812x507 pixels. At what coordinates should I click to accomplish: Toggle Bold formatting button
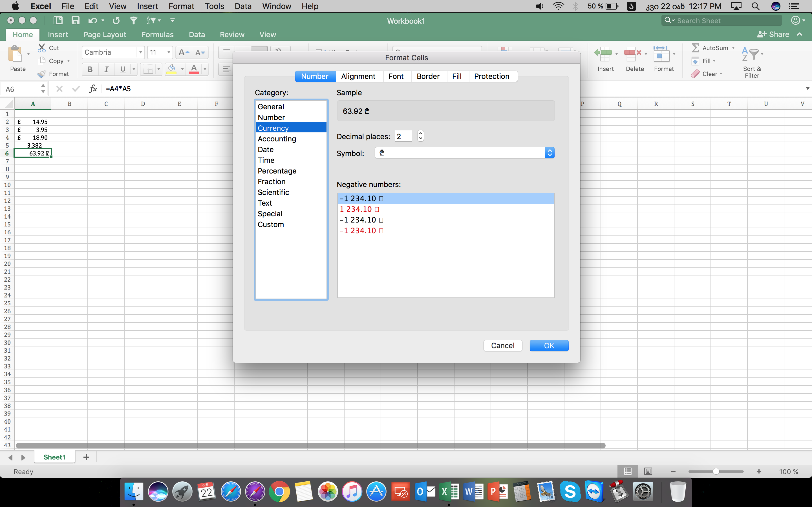(90, 69)
